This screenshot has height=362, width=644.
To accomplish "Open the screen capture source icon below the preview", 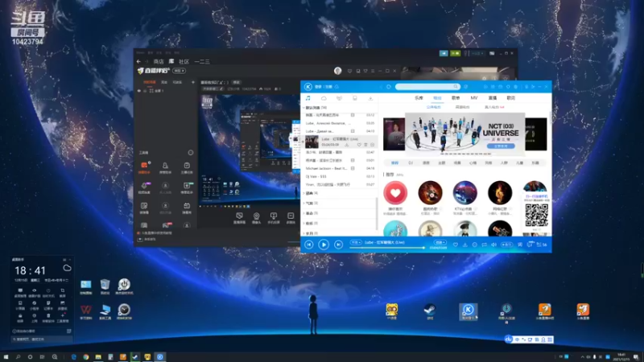I will click(239, 217).
